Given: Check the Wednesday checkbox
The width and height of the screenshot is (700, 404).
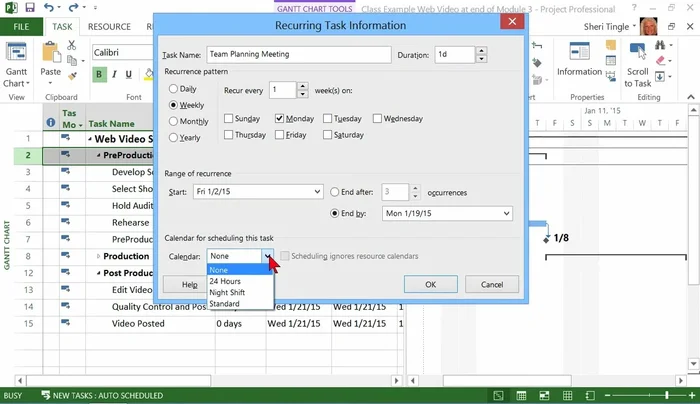Looking at the screenshot, I should pyautogui.click(x=377, y=118).
